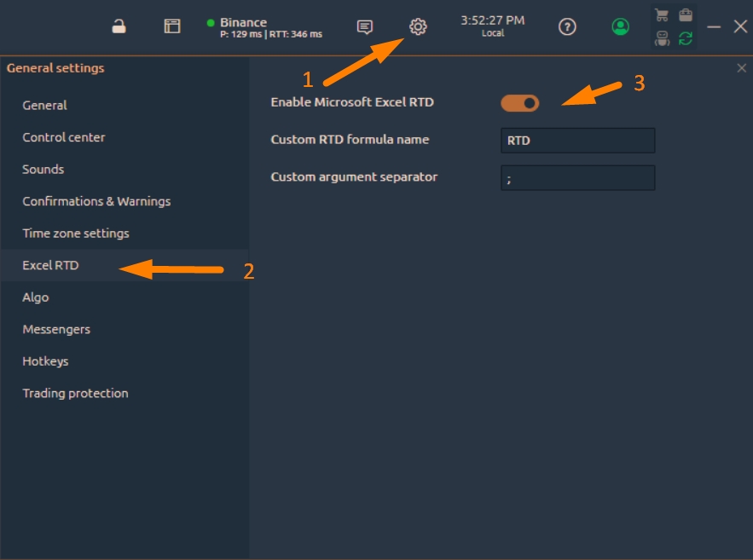Close the General settings panel
The height and width of the screenshot is (560, 753).
pyautogui.click(x=741, y=68)
